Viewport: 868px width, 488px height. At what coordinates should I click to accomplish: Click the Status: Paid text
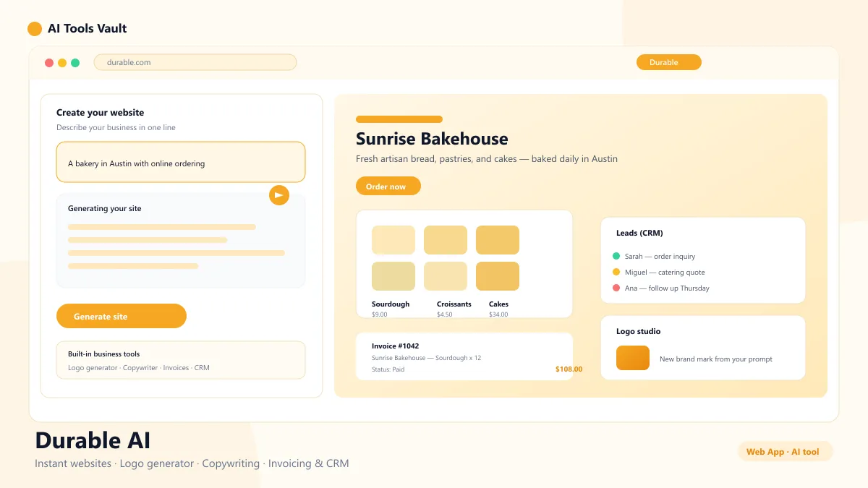coord(388,369)
